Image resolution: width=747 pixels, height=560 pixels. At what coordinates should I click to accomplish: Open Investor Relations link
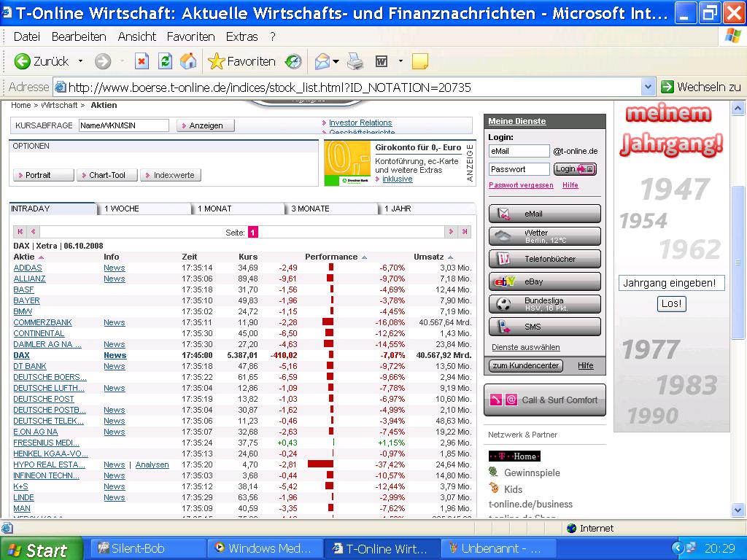coord(360,122)
